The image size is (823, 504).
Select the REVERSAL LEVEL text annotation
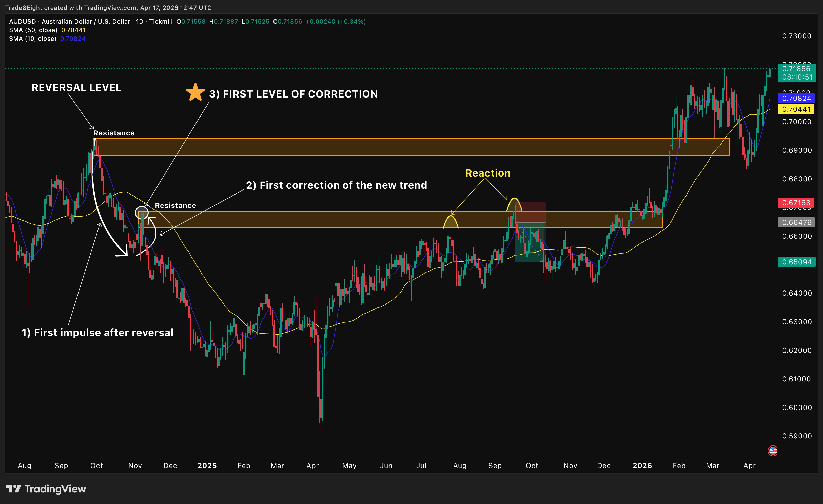pyautogui.click(x=76, y=88)
